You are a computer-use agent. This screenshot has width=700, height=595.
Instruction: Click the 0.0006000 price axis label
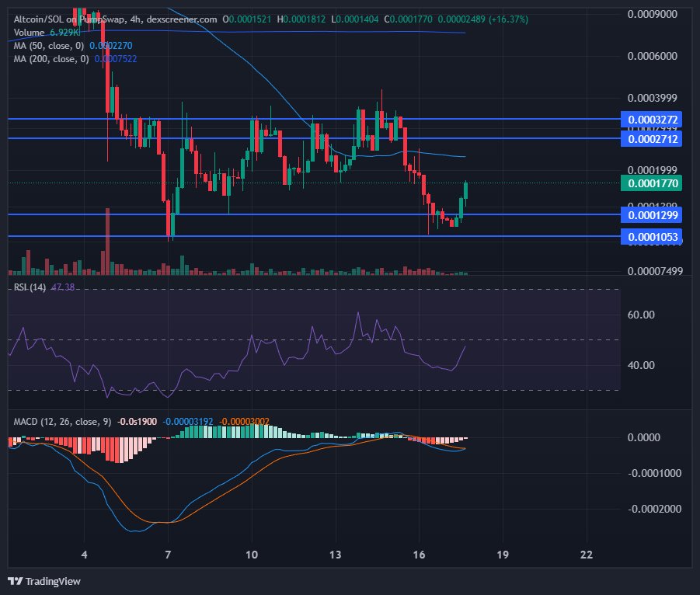[653, 56]
